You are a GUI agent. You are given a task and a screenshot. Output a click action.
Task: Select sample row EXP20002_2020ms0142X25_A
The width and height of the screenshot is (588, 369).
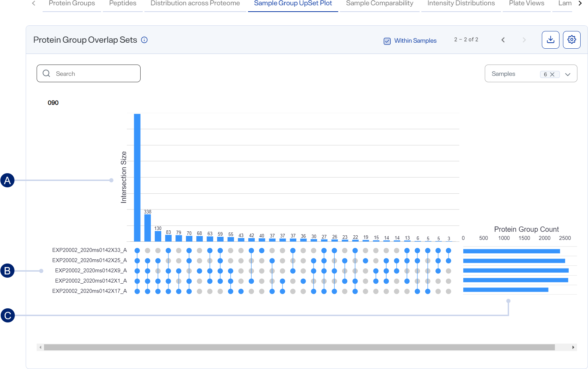[x=89, y=260]
